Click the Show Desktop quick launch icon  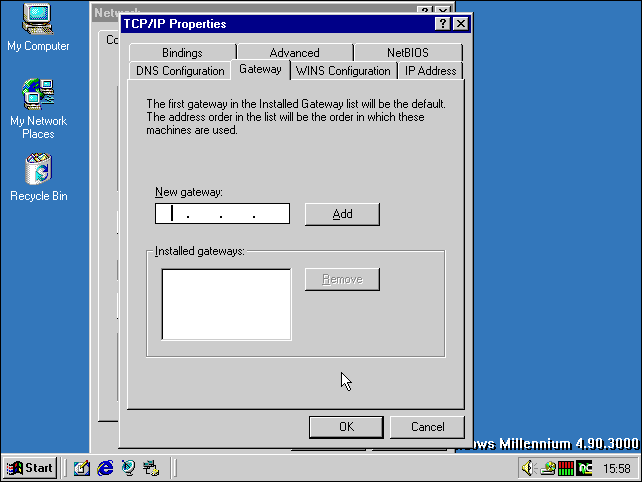point(82,468)
